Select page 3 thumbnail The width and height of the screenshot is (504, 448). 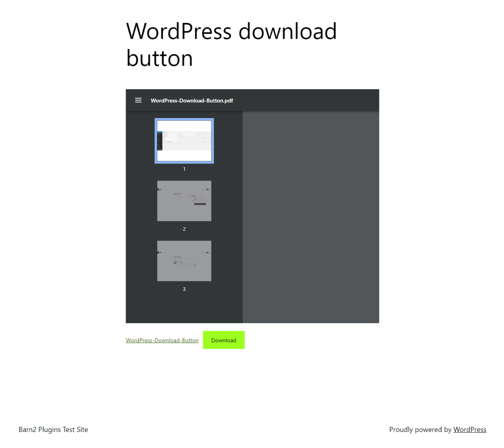pyautogui.click(x=184, y=261)
